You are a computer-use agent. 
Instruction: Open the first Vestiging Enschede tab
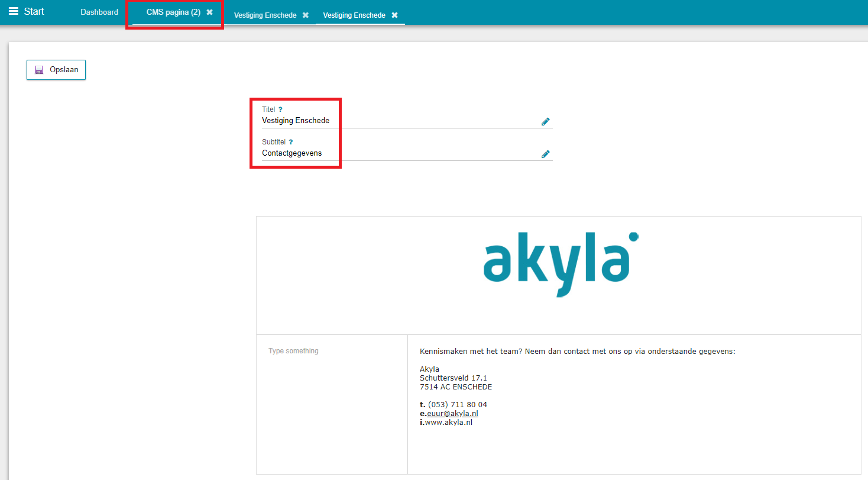[x=265, y=15]
